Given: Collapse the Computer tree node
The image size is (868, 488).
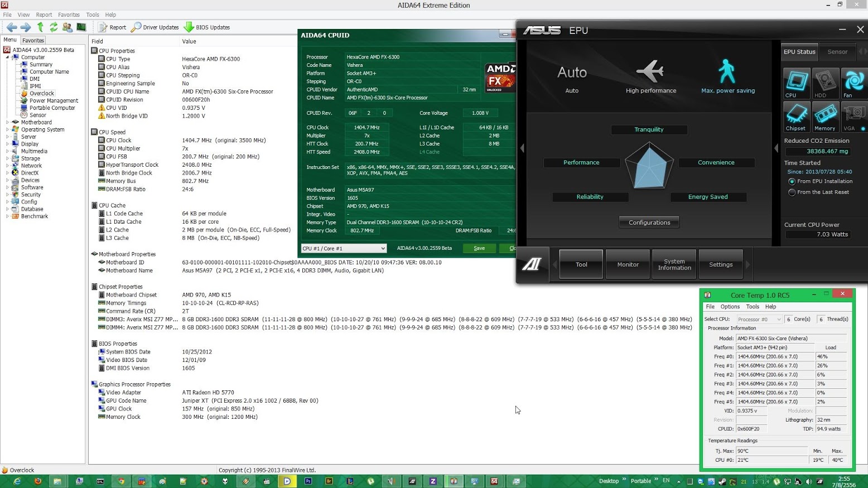Looking at the screenshot, I should [7, 57].
